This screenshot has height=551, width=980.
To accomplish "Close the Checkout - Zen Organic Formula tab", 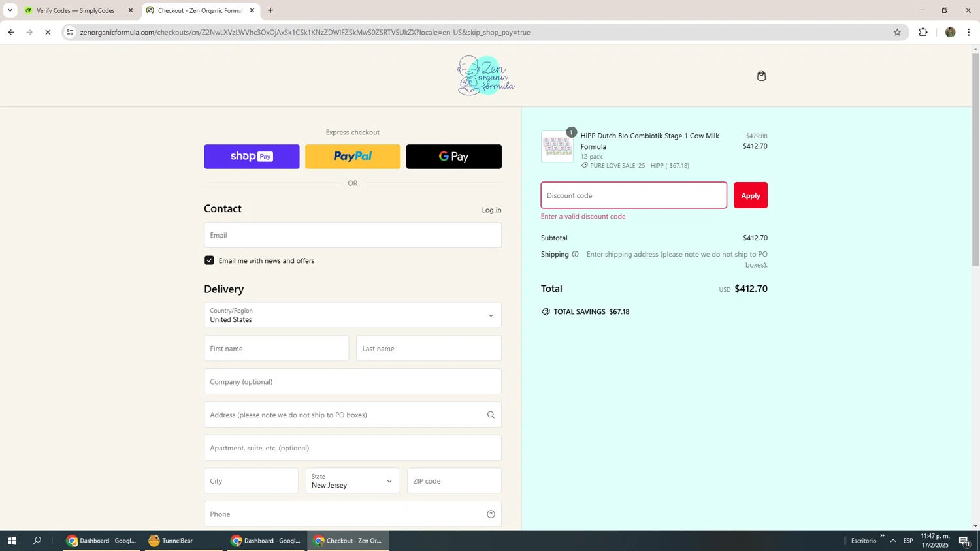I will pos(252,10).
